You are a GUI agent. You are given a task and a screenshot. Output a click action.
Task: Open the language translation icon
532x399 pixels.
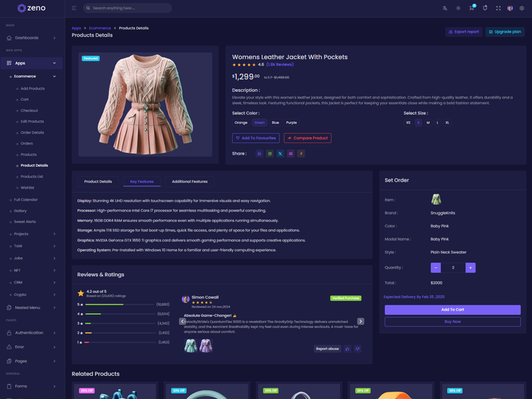[445, 8]
